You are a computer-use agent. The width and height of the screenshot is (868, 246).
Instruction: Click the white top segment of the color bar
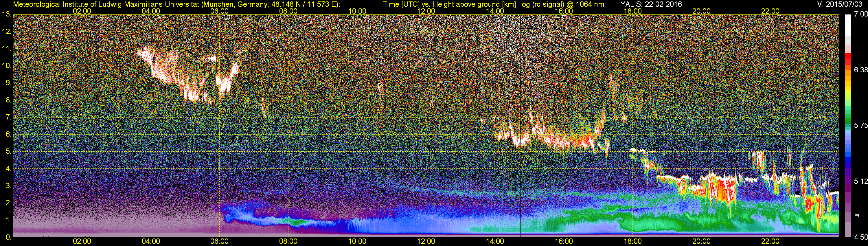pos(848,25)
